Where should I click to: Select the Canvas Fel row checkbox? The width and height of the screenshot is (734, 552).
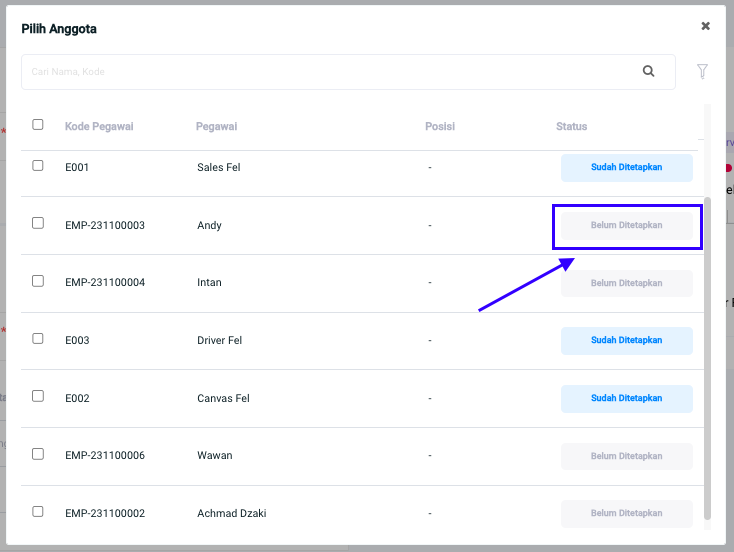coord(38,396)
